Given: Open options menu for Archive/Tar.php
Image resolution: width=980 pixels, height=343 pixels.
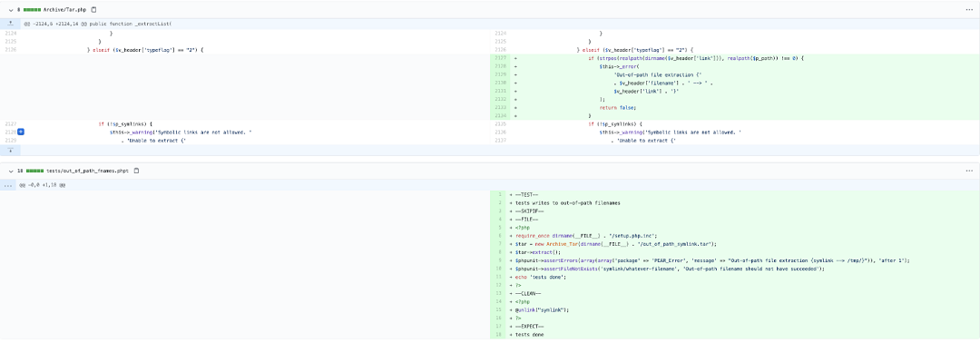Looking at the screenshot, I should (x=969, y=10).
